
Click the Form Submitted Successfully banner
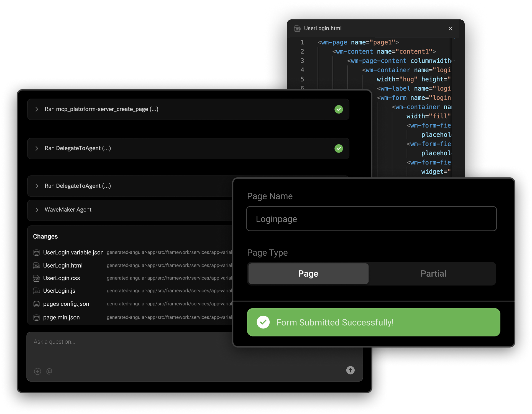tap(374, 322)
